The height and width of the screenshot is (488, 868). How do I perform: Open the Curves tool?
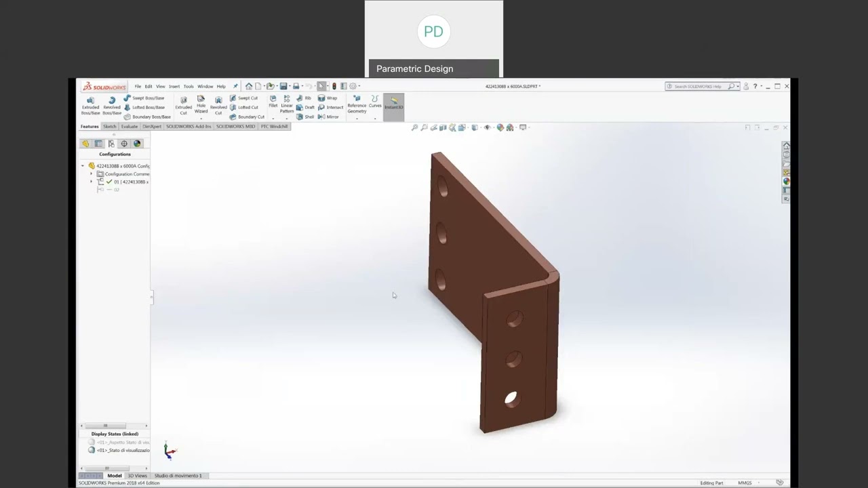(x=375, y=102)
